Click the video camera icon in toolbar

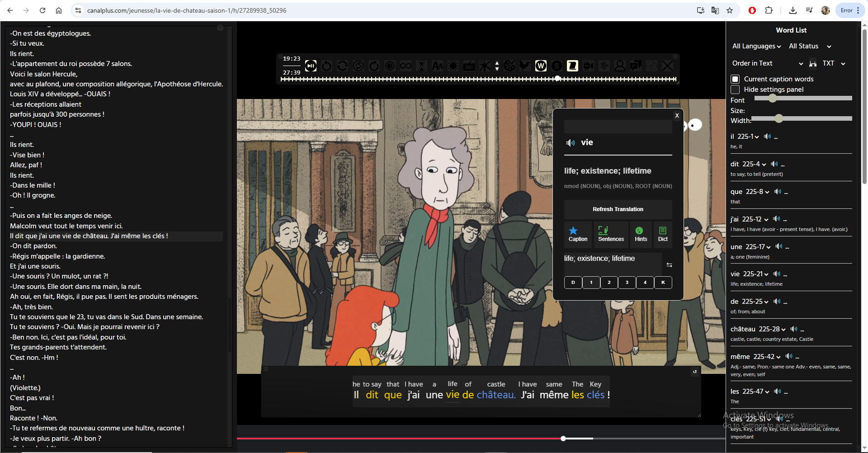point(588,66)
